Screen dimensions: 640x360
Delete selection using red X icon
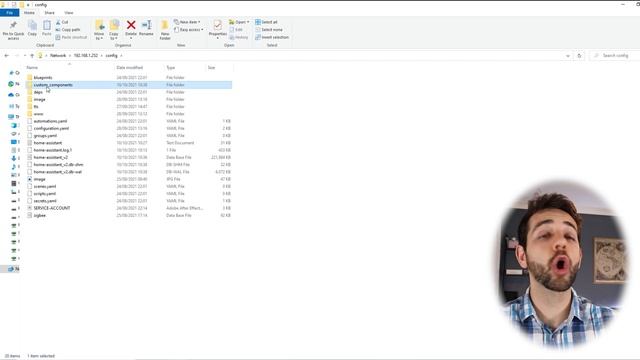tap(131, 26)
